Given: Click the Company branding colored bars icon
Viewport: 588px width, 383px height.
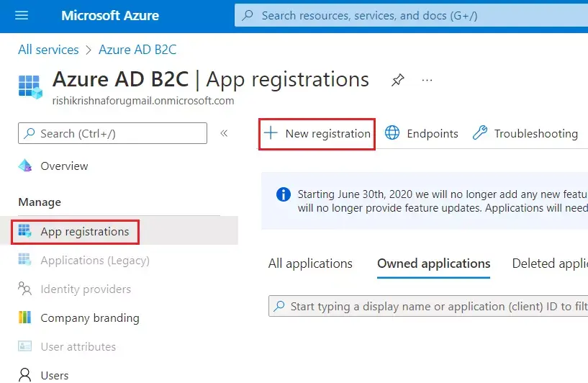Looking at the screenshot, I should click(x=24, y=317).
